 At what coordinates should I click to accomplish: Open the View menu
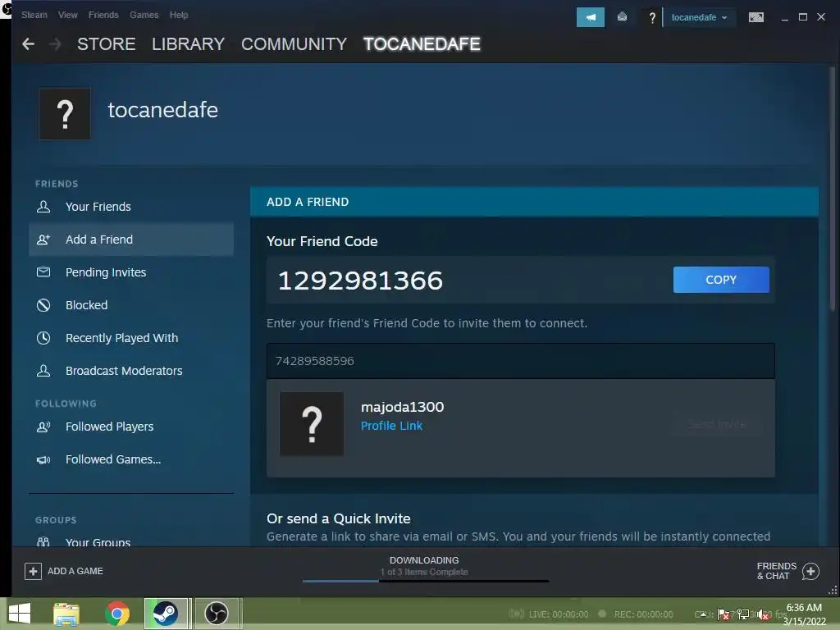(67, 15)
